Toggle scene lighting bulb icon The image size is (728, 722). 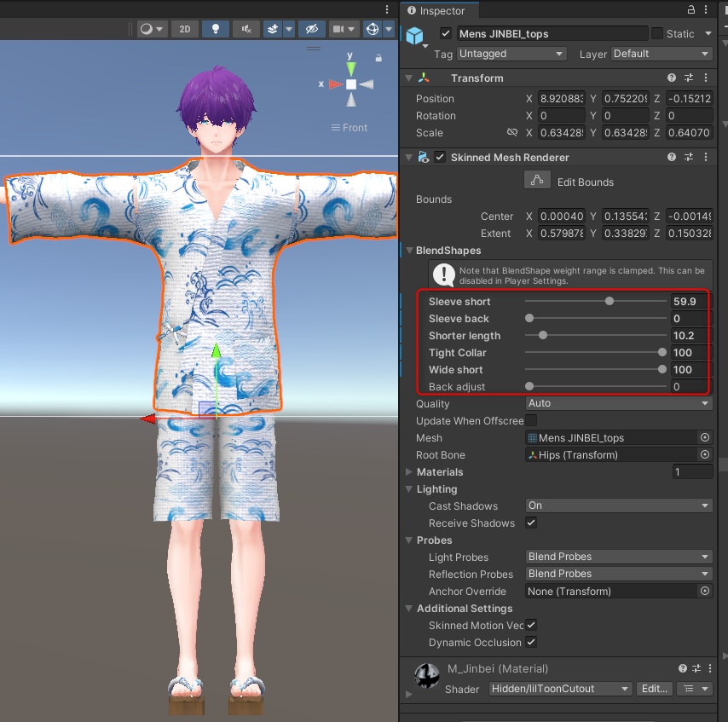[216, 29]
